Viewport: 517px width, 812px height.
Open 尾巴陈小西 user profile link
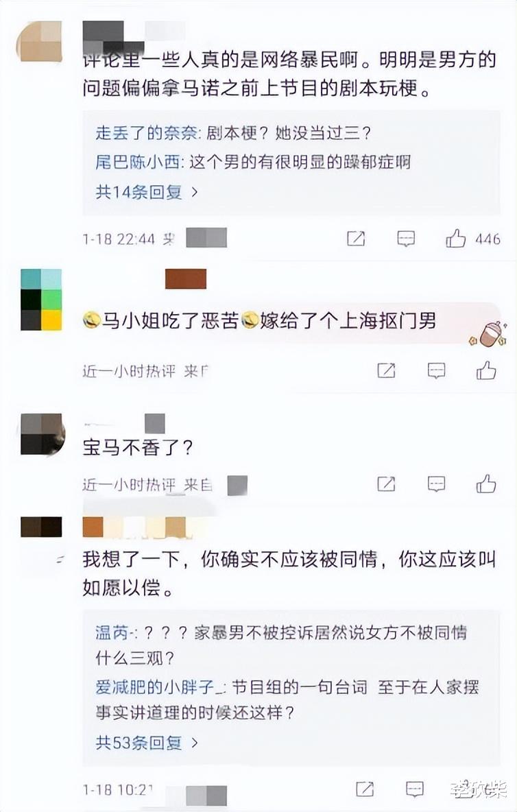click(x=137, y=163)
